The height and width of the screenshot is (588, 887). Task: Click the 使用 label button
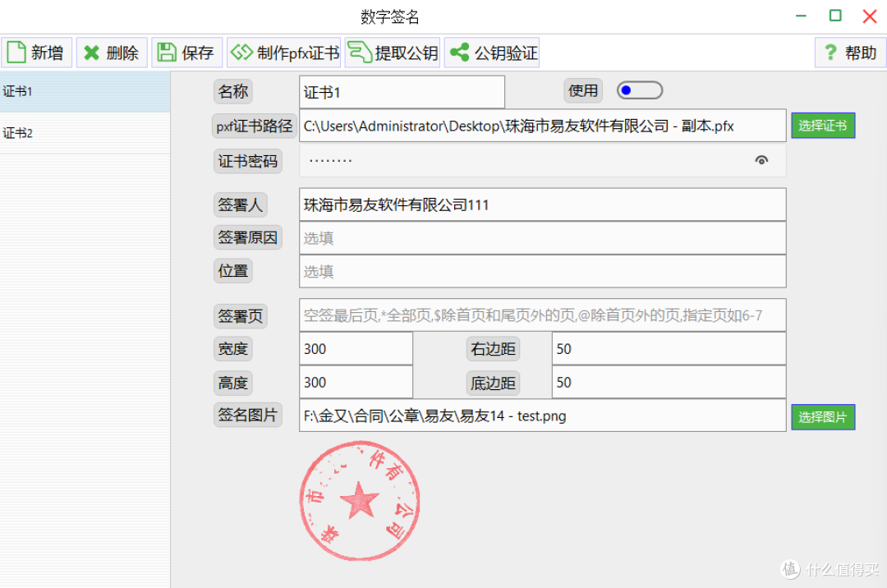point(582,90)
